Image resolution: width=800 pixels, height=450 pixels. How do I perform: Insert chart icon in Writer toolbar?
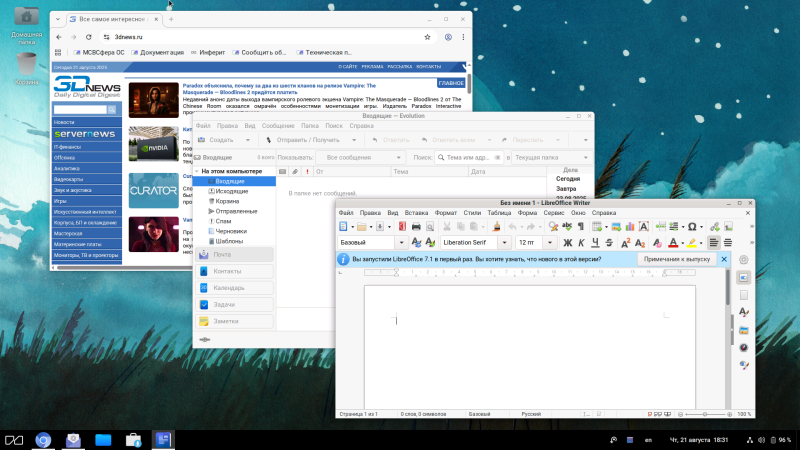click(x=632, y=227)
